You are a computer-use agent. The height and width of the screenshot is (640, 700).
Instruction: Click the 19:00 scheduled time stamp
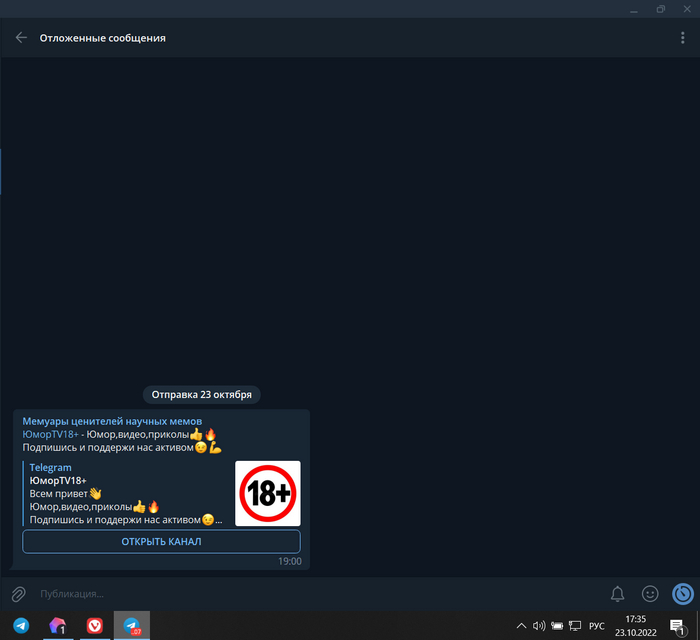[x=290, y=561]
